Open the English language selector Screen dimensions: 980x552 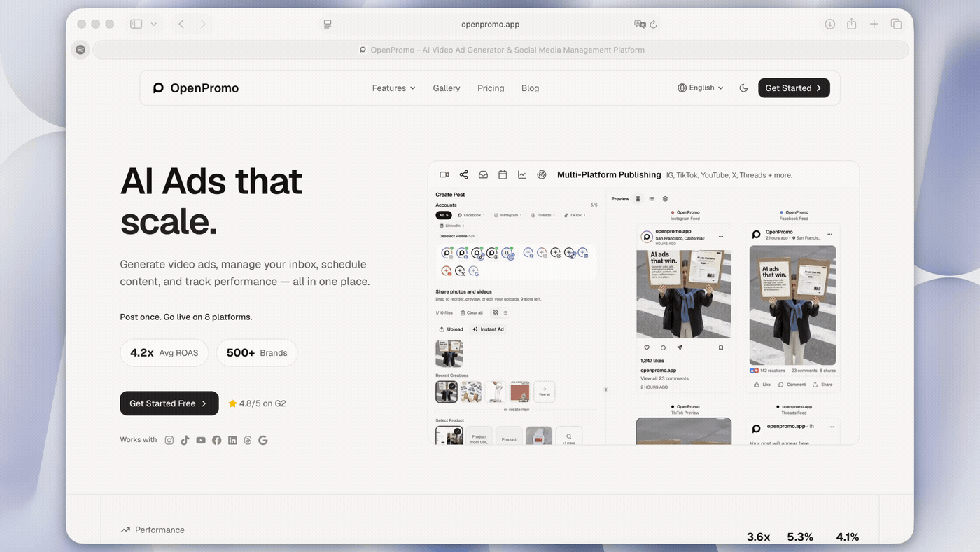pos(700,88)
